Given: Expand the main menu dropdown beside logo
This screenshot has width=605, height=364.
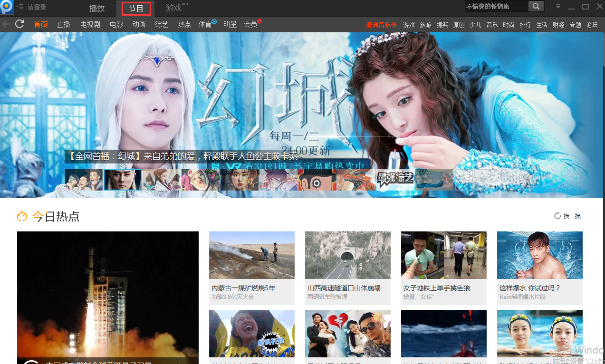Looking at the screenshot, I should [19, 7].
